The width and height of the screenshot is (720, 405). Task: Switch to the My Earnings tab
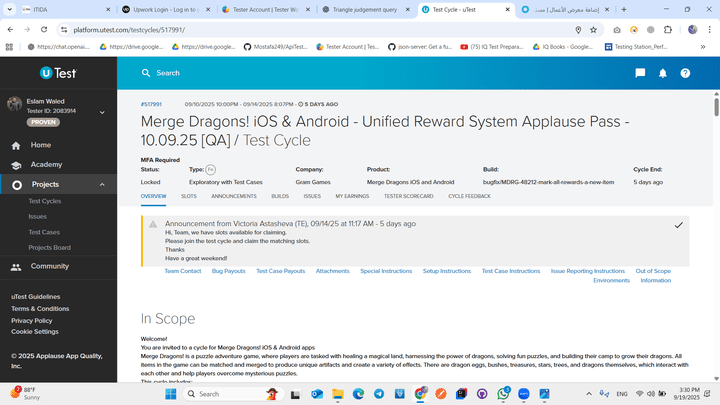tap(352, 196)
